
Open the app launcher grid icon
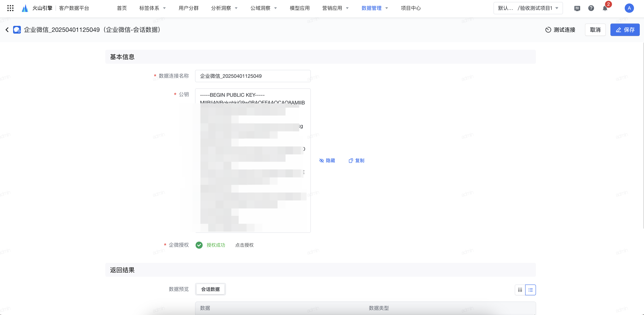(10, 8)
